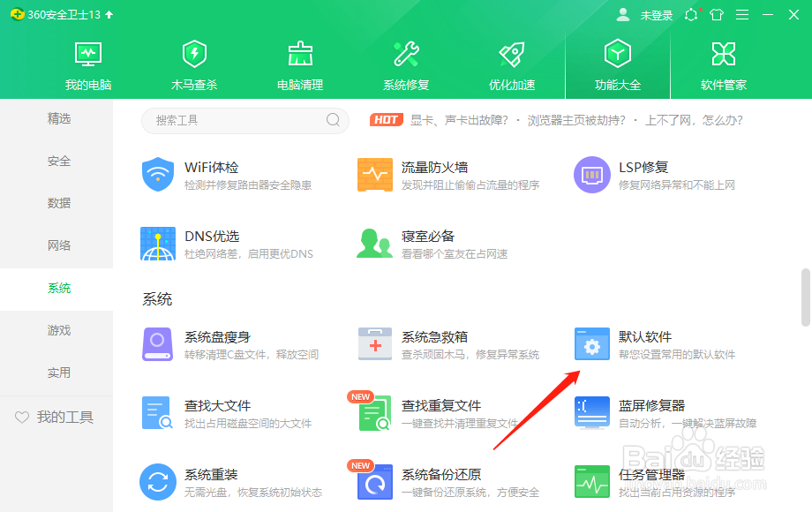The width and height of the screenshot is (812, 512).
Task: Open the 查找重复文件 icon
Action: click(374, 412)
